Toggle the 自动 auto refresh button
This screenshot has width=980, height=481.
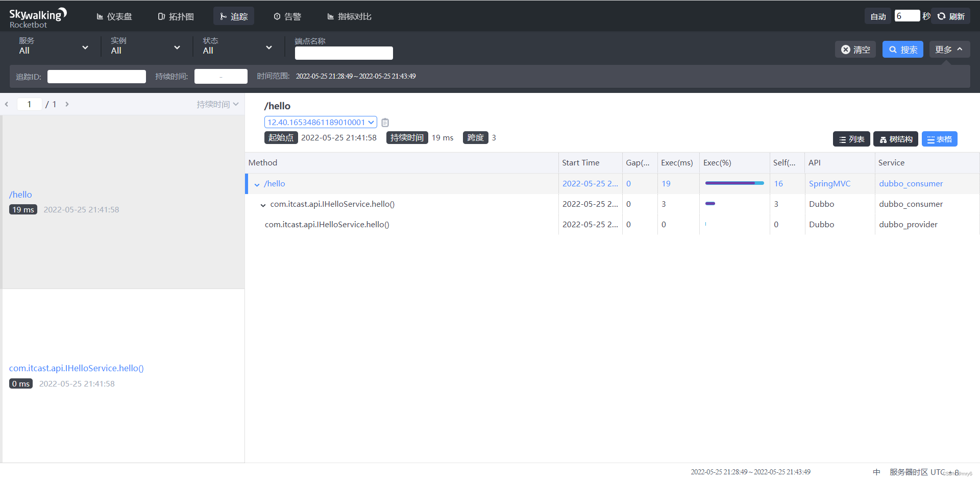[878, 16]
